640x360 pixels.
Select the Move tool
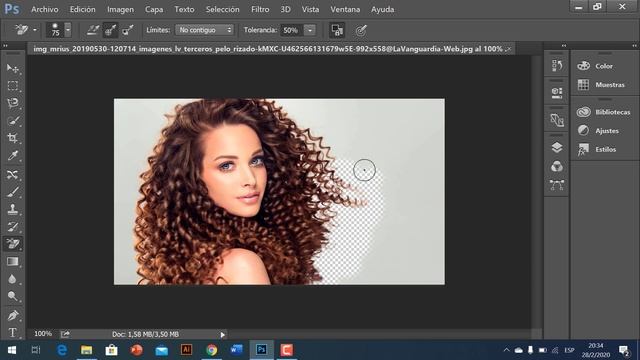[x=13, y=68]
